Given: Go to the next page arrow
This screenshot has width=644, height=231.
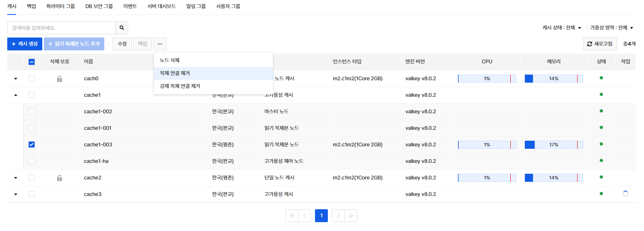Looking at the screenshot, I should click(x=338, y=216).
